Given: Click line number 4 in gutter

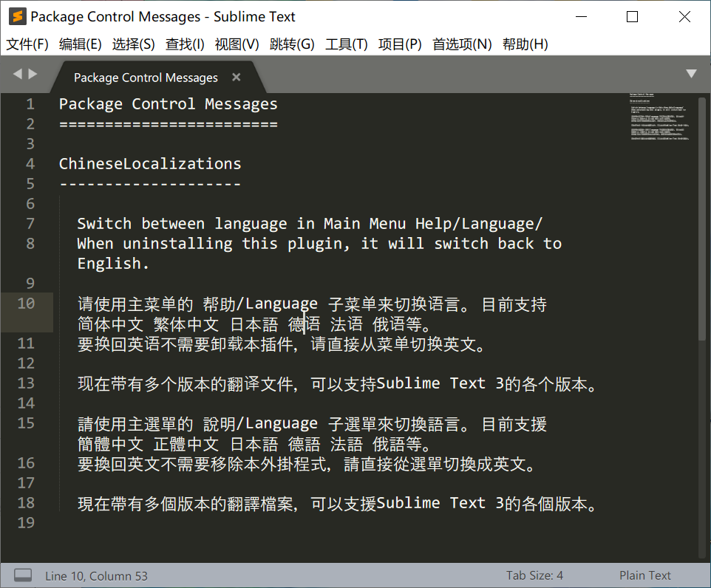Looking at the screenshot, I should click(30, 164).
